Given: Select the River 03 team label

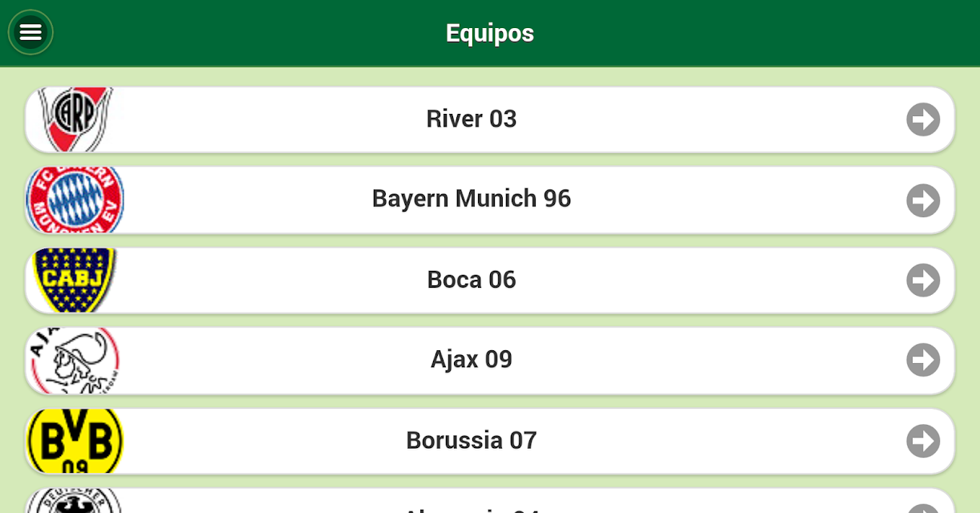Looking at the screenshot, I should click(x=472, y=119).
